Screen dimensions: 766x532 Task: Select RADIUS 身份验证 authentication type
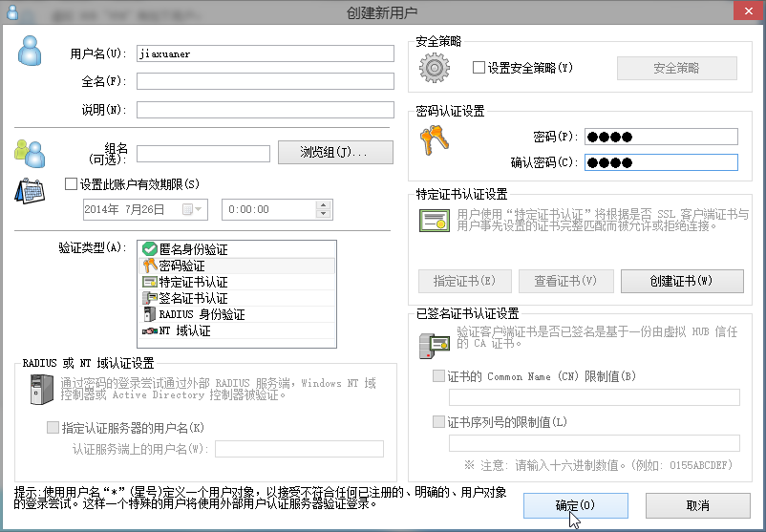pos(202,314)
